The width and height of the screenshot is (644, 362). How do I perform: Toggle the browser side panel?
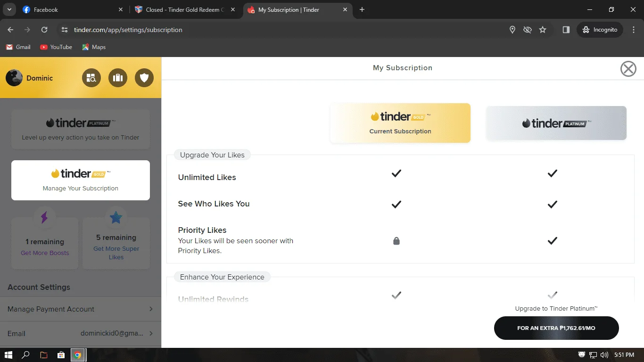click(566, 30)
